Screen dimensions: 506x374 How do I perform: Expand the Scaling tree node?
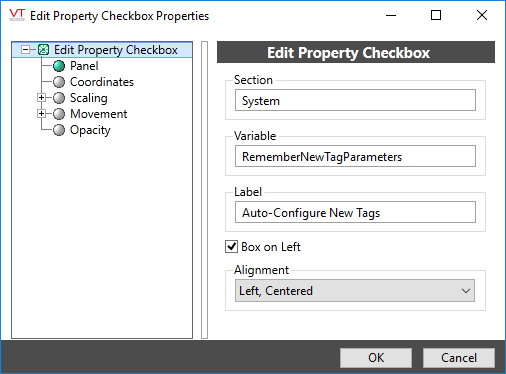pyautogui.click(x=41, y=98)
